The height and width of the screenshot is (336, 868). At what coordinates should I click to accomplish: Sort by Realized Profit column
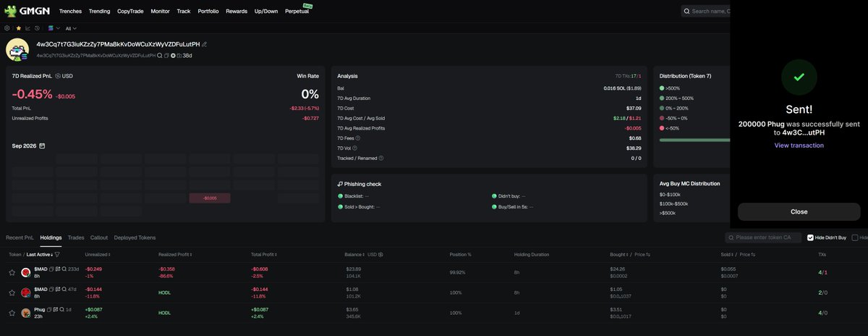175,254
